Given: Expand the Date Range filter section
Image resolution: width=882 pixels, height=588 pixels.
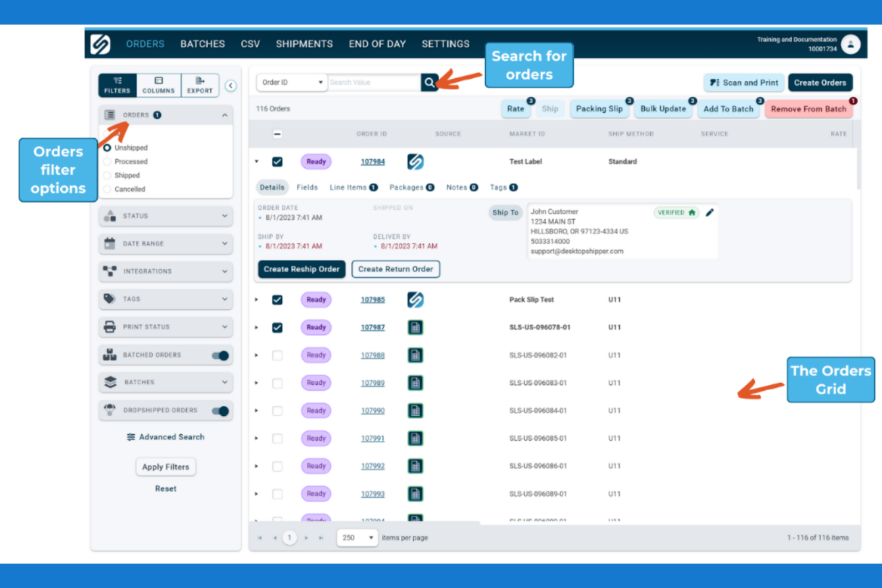Looking at the screenshot, I should click(165, 244).
